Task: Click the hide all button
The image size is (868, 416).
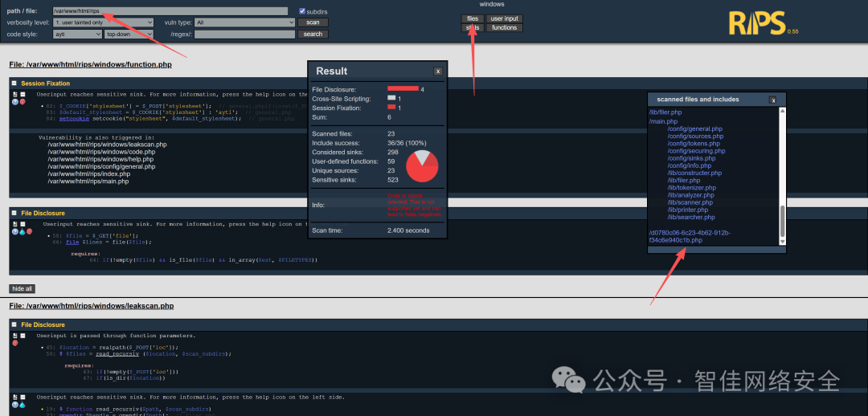Action: click(x=23, y=289)
